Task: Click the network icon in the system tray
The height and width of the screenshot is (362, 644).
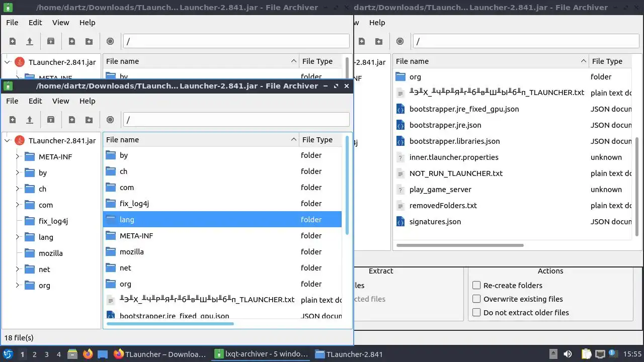Action: click(x=600, y=354)
